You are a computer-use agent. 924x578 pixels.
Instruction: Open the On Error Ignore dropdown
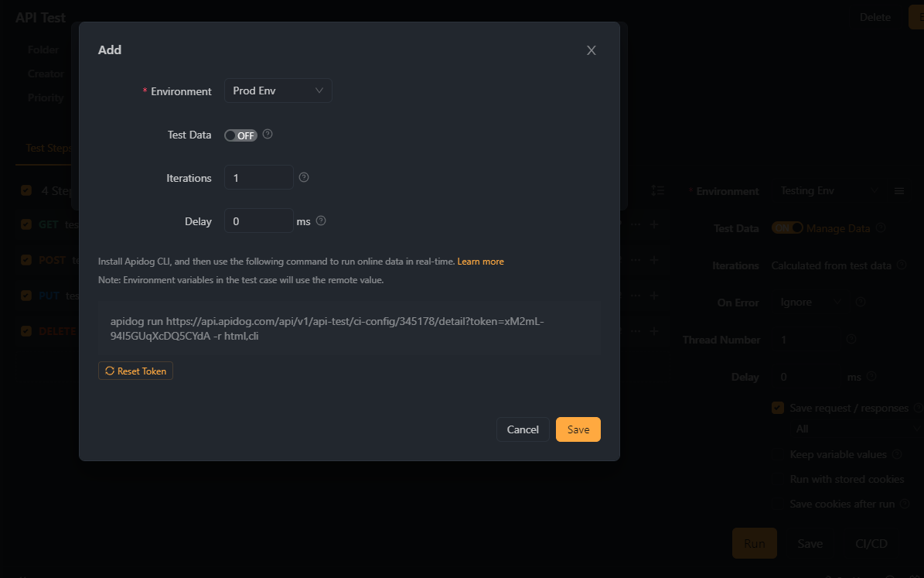pos(810,302)
